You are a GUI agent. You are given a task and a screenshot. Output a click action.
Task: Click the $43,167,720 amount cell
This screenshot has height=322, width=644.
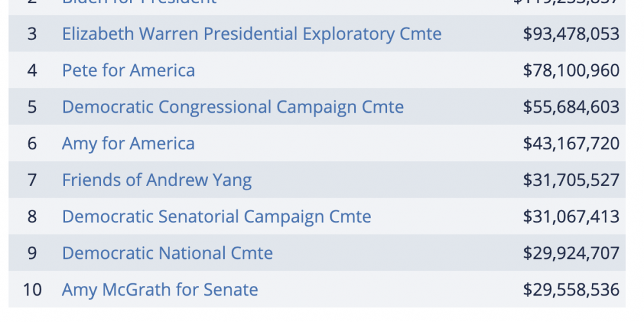pos(571,144)
